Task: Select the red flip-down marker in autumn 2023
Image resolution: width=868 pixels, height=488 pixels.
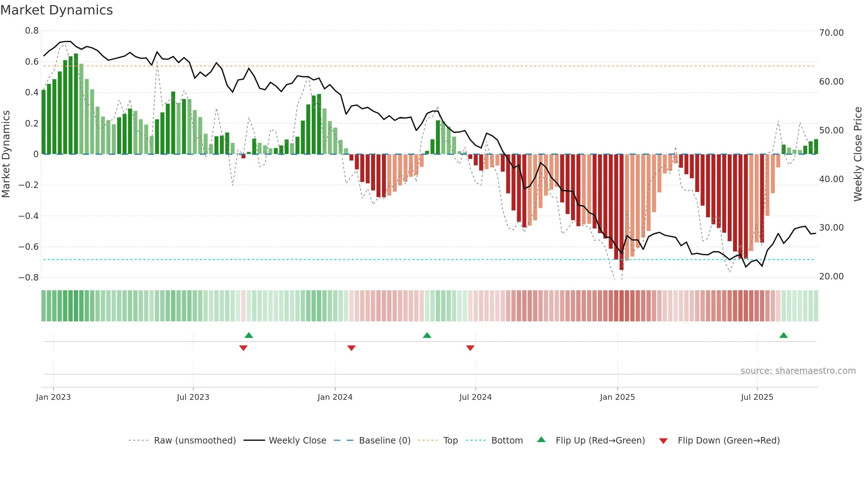Action: (x=243, y=348)
